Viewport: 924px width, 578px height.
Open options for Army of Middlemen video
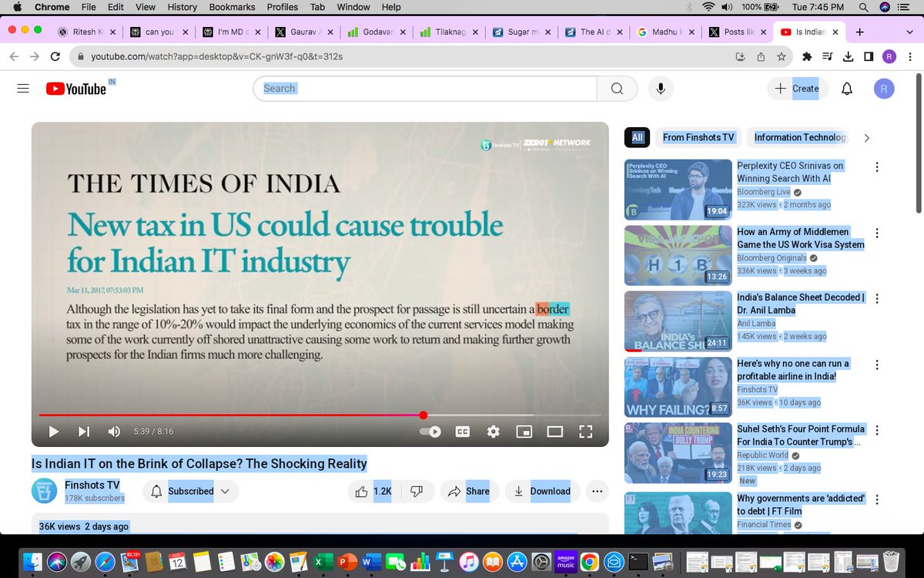pos(876,233)
